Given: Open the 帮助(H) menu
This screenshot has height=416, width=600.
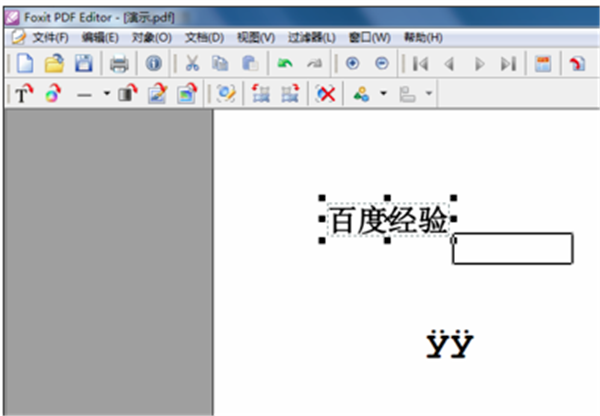Looking at the screenshot, I should click(x=423, y=38).
